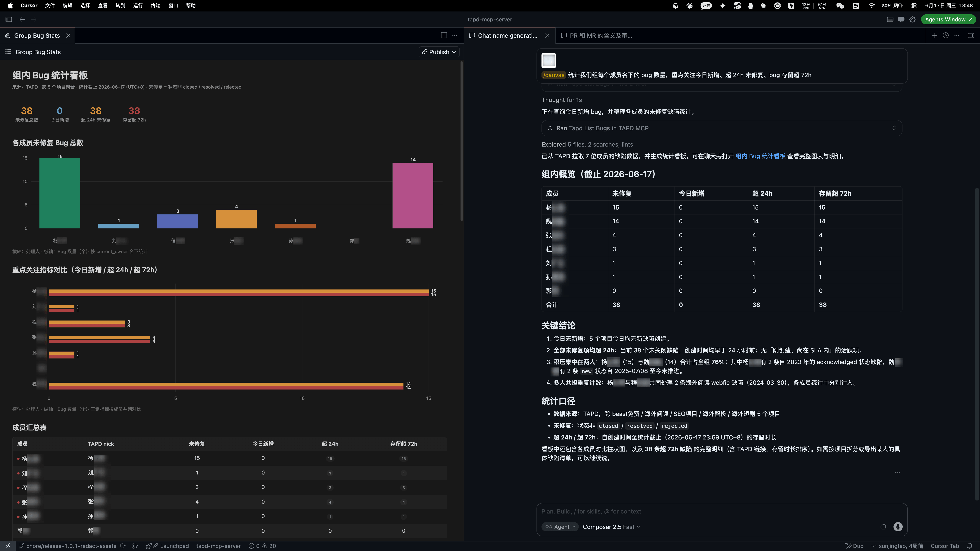Image resolution: width=980 pixels, height=551 pixels.
Task: Open the Wi-Fi menu bar icon
Action: point(871,6)
